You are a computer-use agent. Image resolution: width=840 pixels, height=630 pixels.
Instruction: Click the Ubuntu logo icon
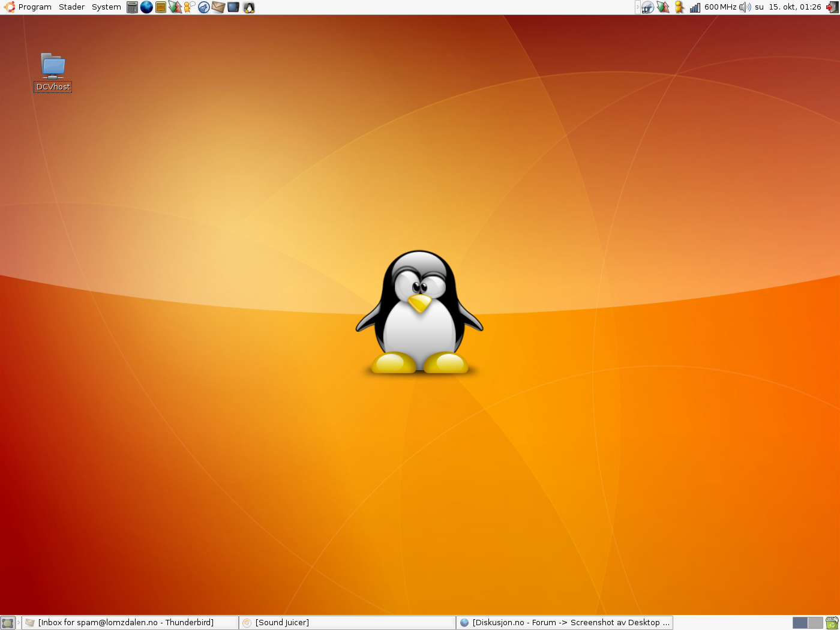pyautogui.click(x=10, y=7)
